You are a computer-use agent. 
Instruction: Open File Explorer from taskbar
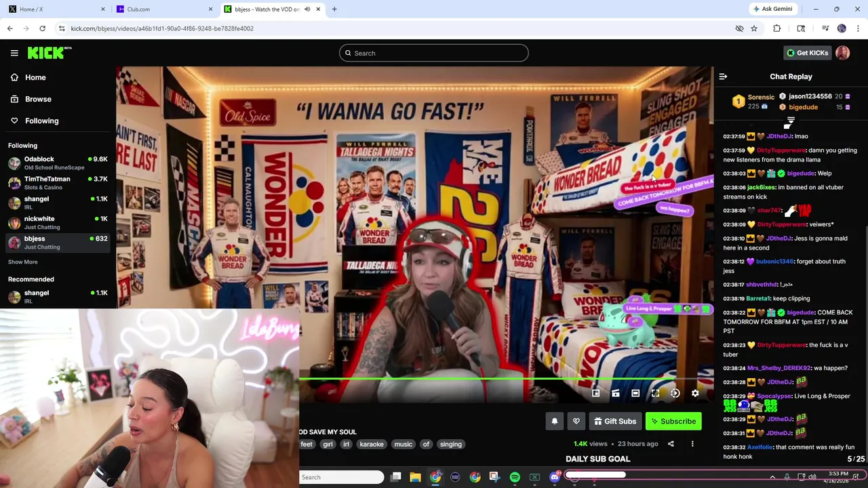[416, 477]
